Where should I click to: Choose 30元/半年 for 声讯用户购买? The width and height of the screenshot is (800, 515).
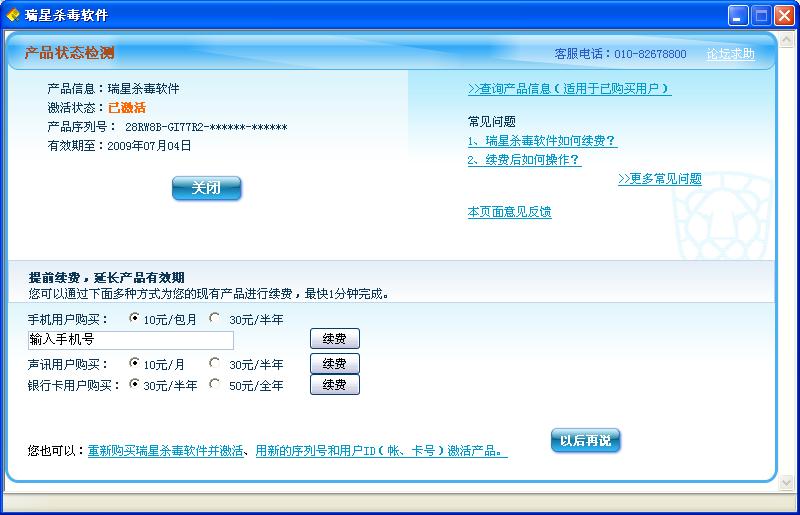pos(215,363)
